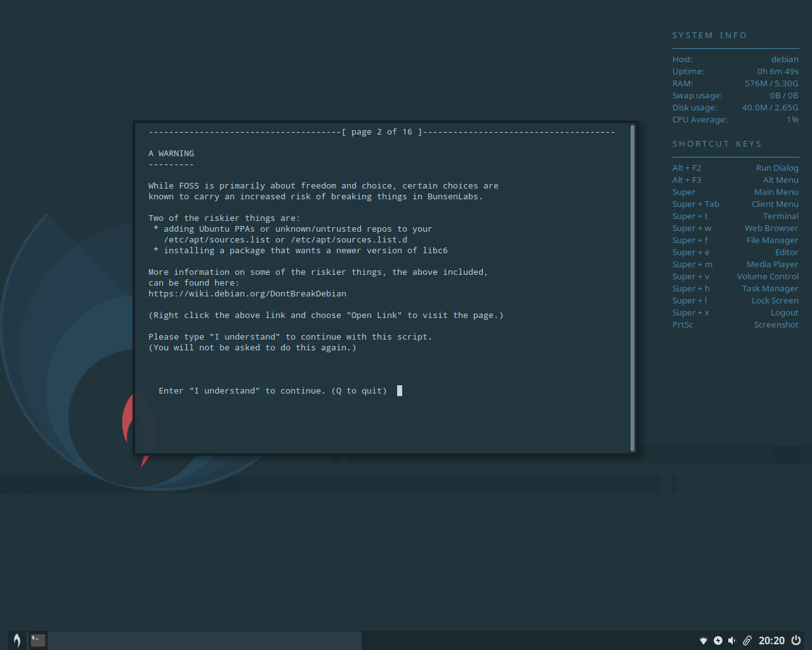Click the 'Task Manager' shortcut label

pos(770,288)
